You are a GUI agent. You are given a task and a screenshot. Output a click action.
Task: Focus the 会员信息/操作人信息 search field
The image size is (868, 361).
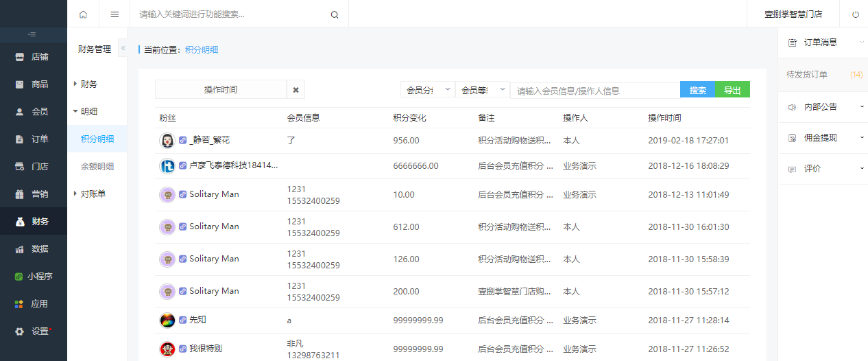coord(595,91)
